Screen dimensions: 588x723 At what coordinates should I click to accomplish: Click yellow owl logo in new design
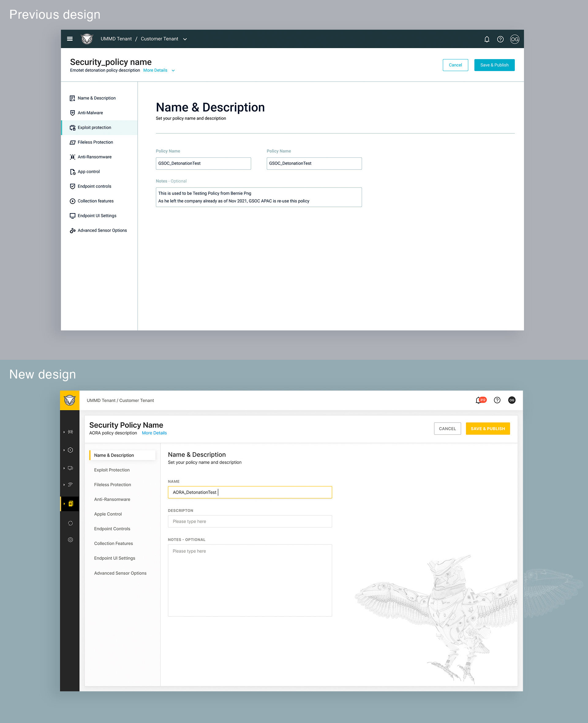(x=70, y=400)
